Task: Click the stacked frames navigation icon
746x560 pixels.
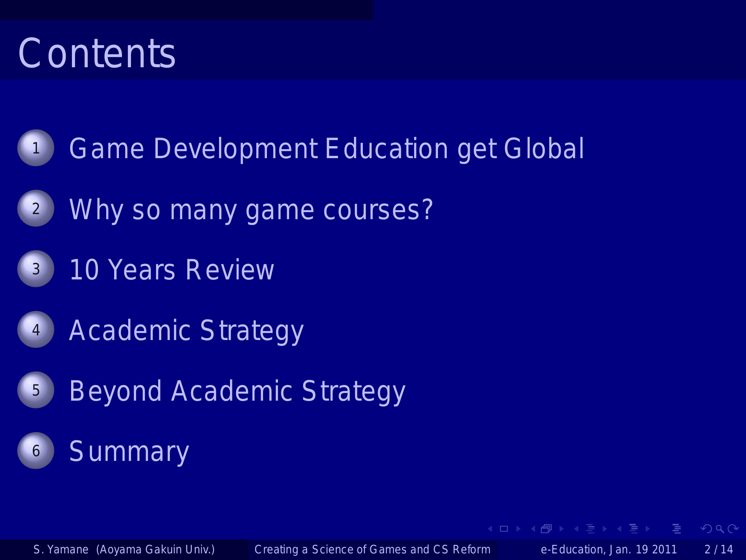Action: tap(547, 529)
